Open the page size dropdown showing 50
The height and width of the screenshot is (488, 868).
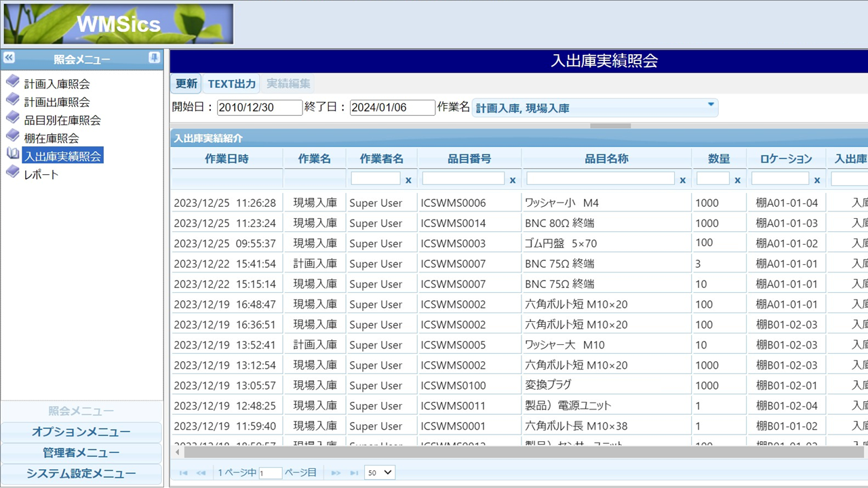point(379,472)
